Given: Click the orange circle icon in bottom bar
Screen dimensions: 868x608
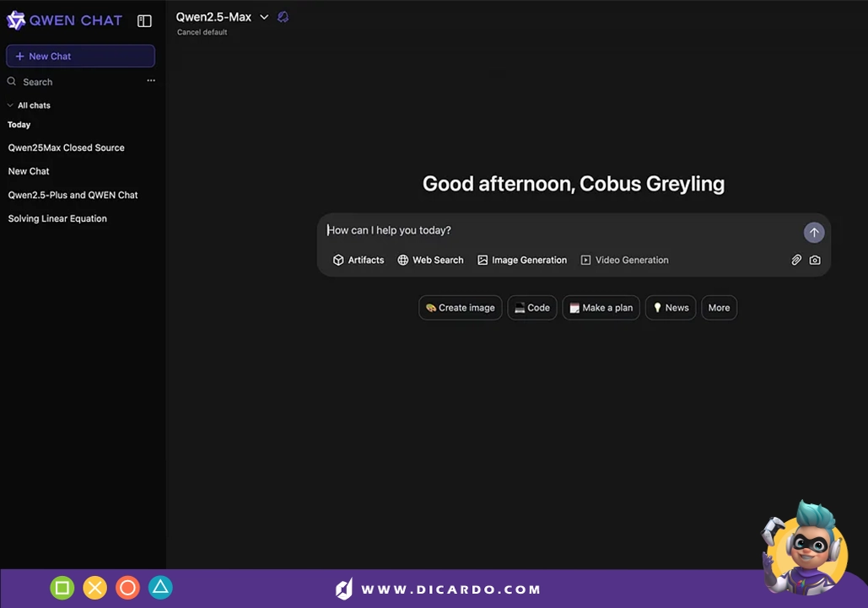Looking at the screenshot, I should pos(127,588).
